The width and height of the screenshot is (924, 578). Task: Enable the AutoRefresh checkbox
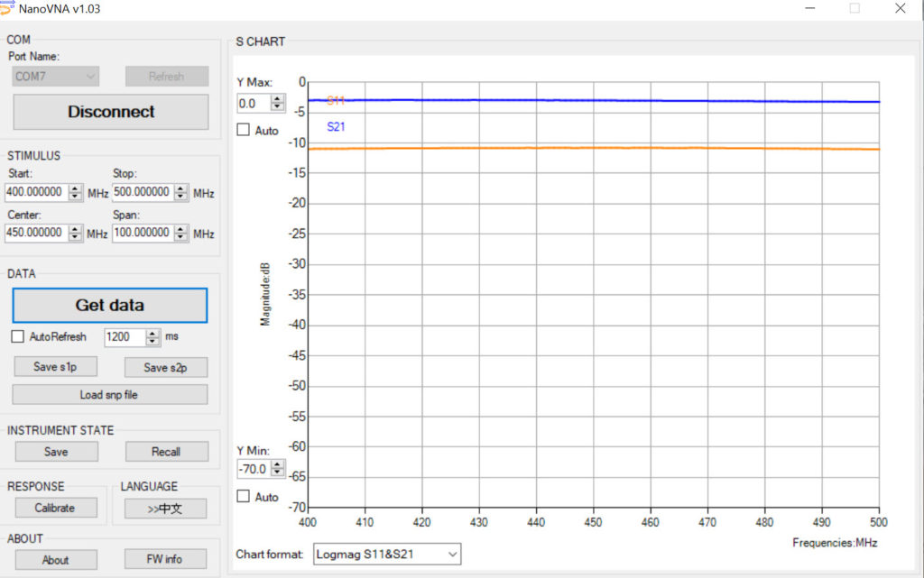click(x=18, y=337)
